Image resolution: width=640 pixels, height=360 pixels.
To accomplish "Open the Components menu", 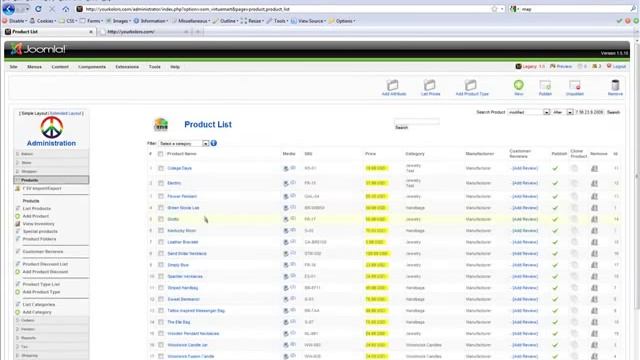I will coord(92,67).
